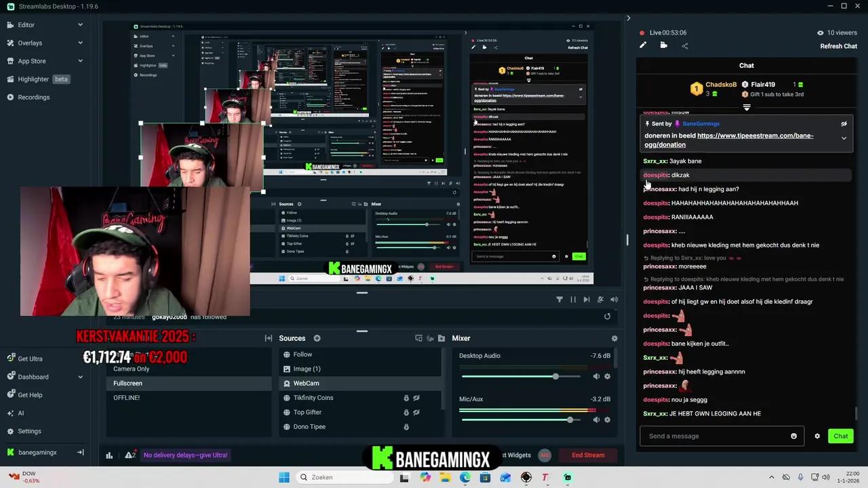The image size is (868, 488).
Task: Click the event feed filter icon
Action: (x=559, y=300)
